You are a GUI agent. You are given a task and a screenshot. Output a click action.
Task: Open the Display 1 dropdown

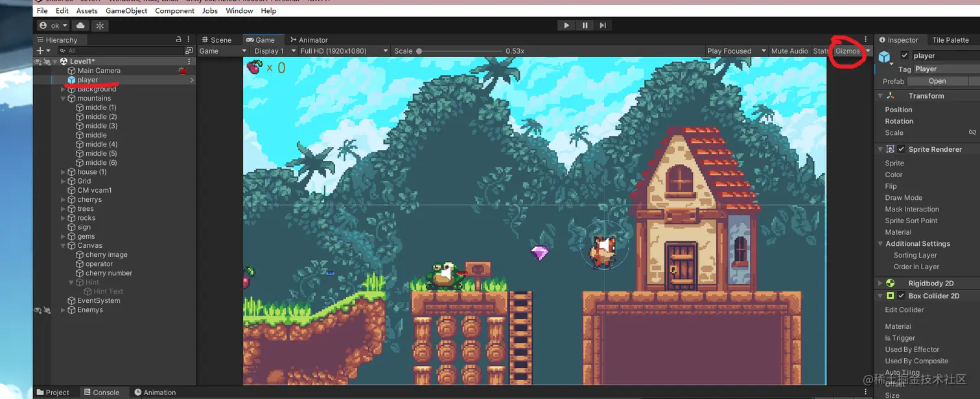(x=275, y=51)
